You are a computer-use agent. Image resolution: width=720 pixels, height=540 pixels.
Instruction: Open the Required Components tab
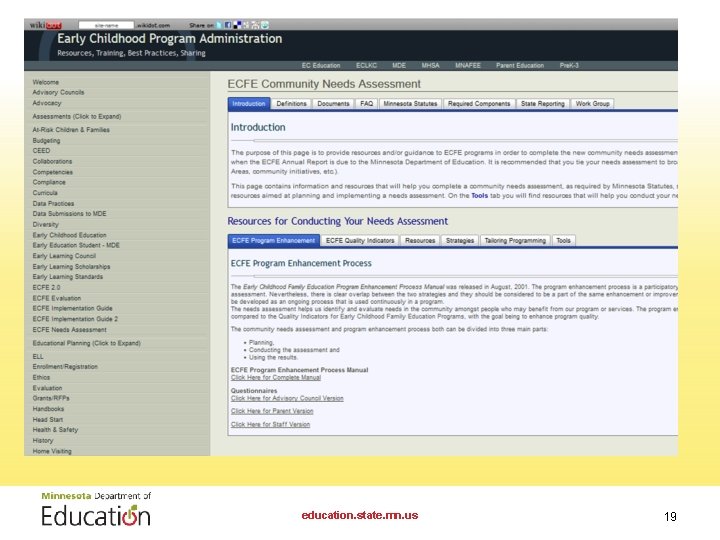coord(479,104)
